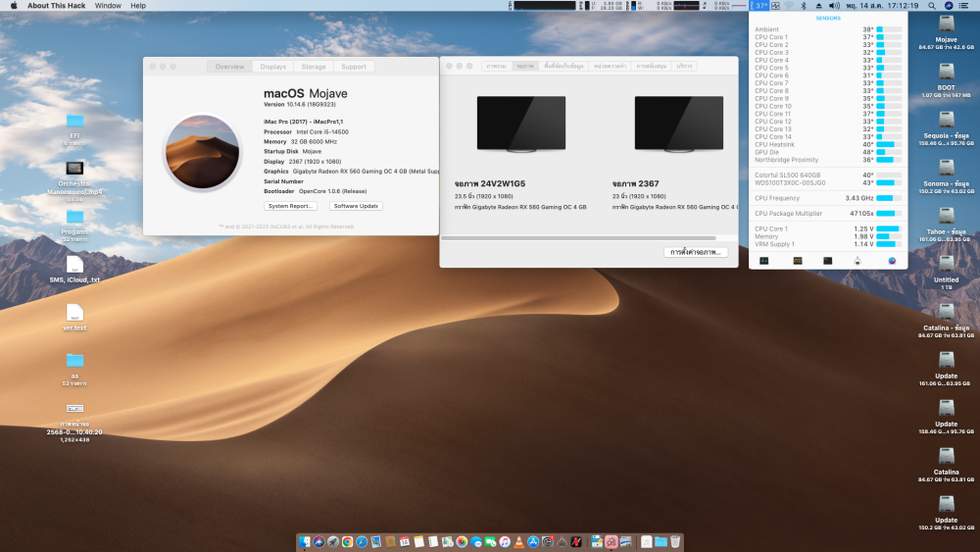Open Tahoe drive icon on desktop
Screen dimensions: 980x552
tap(947, 216)
